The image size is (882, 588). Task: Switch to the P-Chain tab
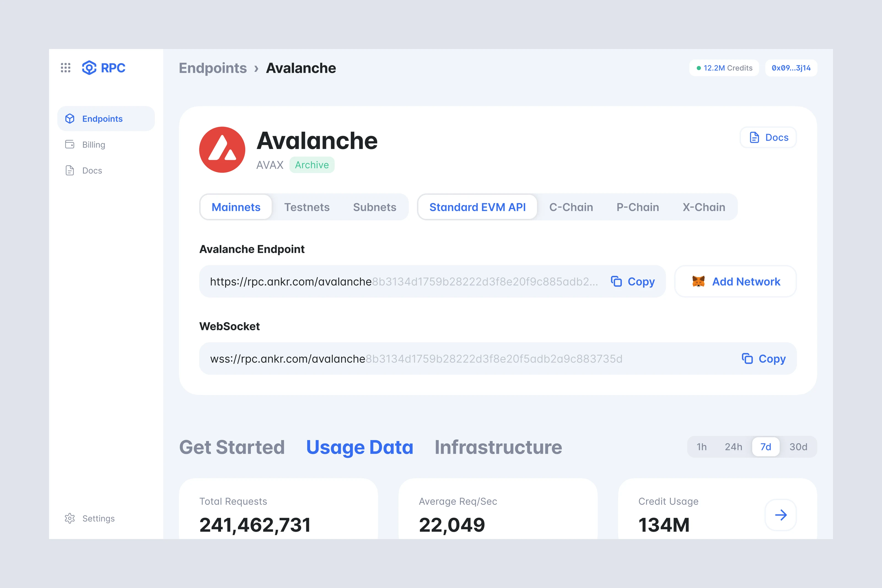coord(638,207)
